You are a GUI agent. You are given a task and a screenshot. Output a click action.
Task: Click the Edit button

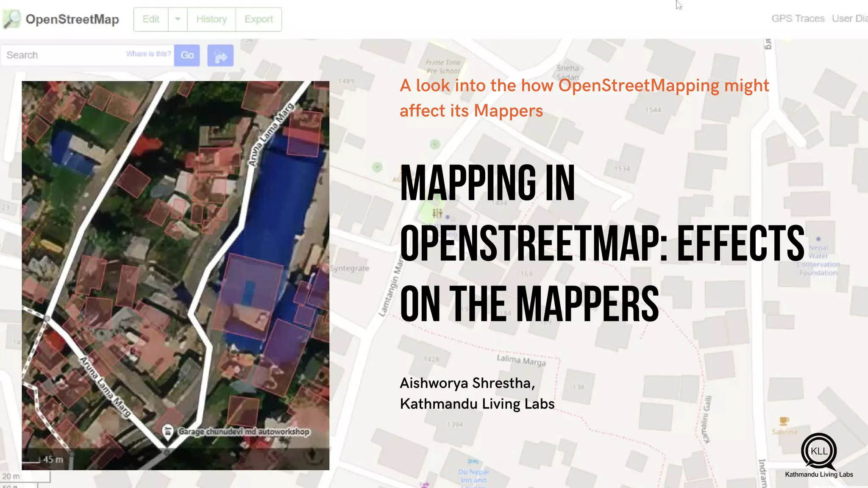point(151,19)
